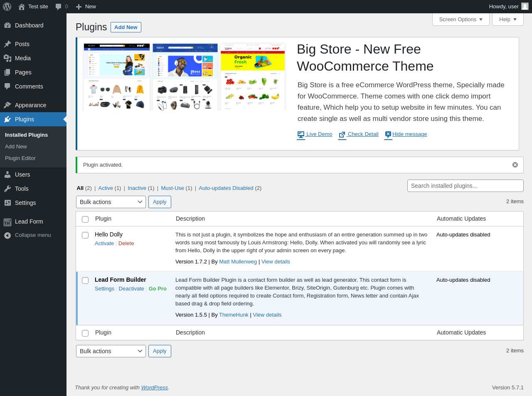Expand Screen Options panel
This screenshot has width=532, height=396.
tap(461, 20)
